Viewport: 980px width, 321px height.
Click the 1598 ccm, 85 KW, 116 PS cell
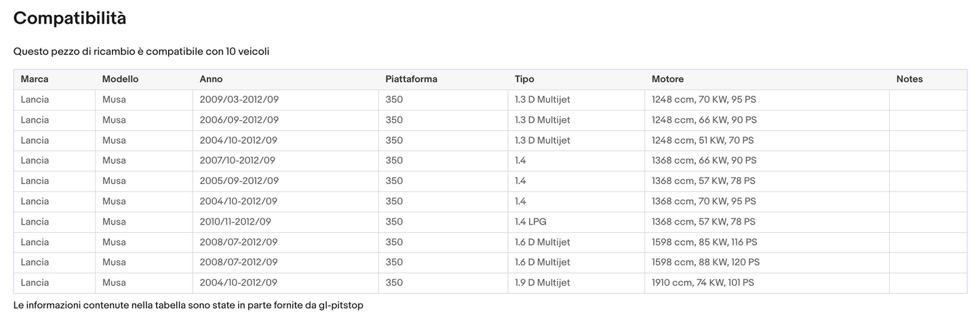point(704,242)
